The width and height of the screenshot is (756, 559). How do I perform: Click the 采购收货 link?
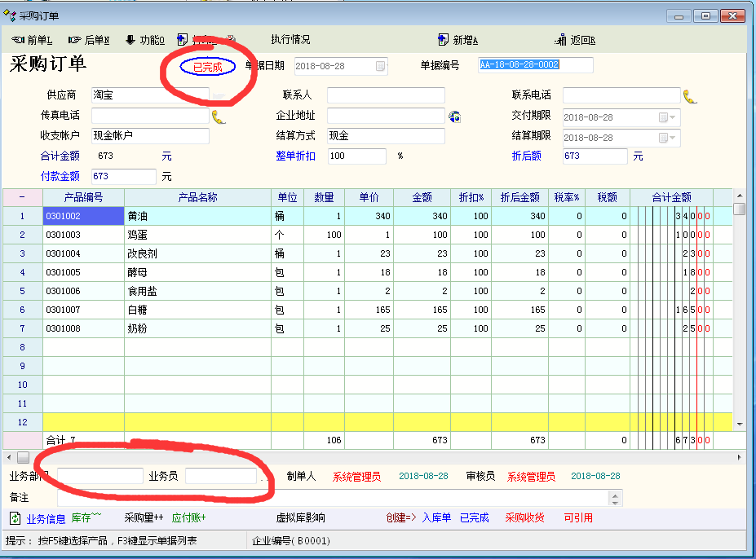[524, 517]
